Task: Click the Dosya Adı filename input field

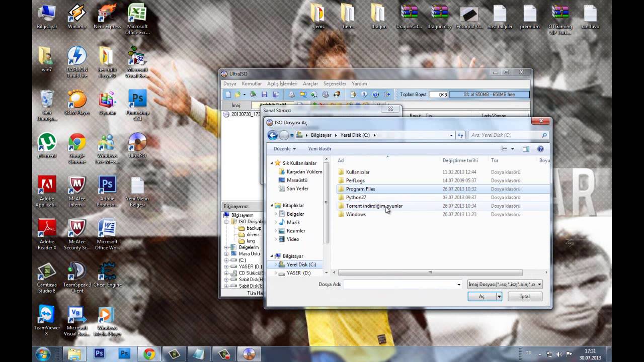Action: pos(403,285)
